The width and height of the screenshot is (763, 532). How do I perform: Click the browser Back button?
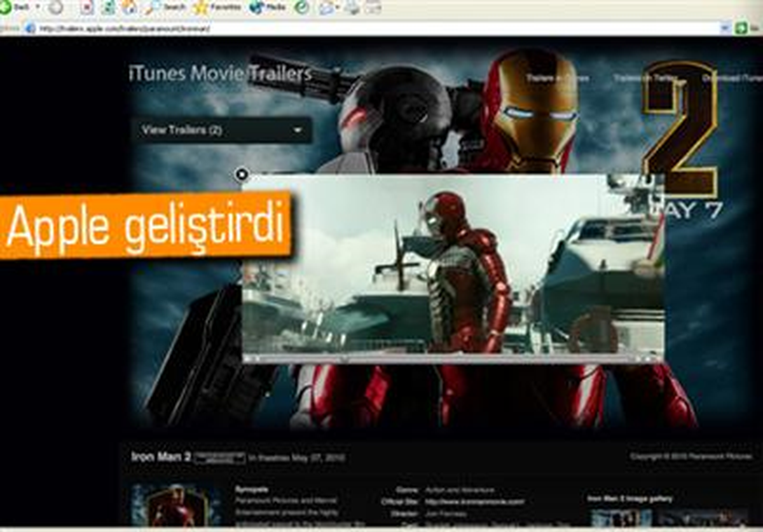click(x=15, y=7)
